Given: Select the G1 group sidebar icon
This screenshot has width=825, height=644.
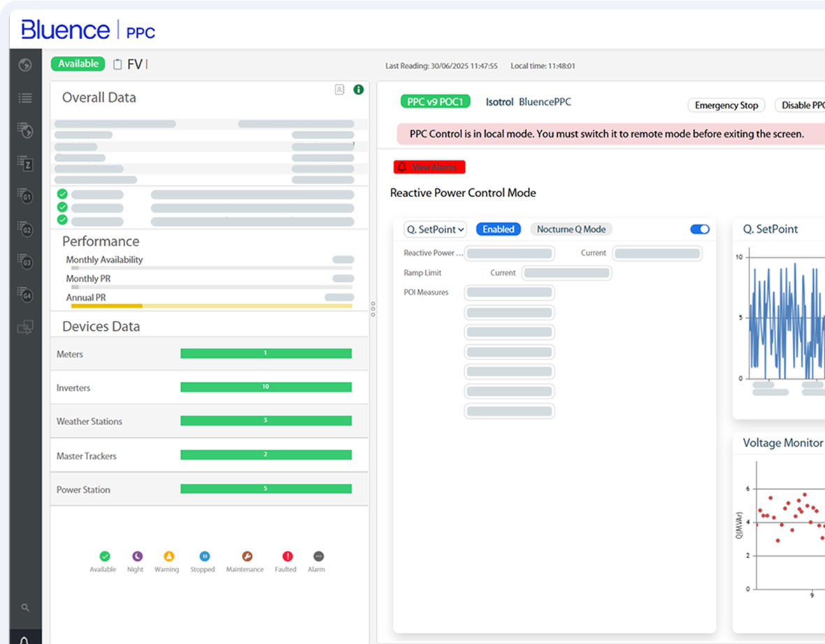Looking at the screenshot, I should tap(24, 196).
